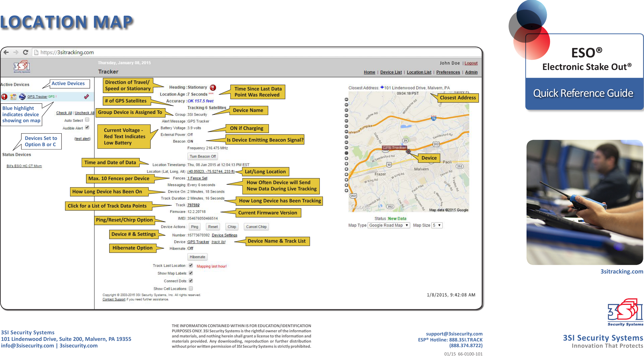This screenshot has height=356, width=644.
Task: Click the blue plus beside Closest Address
Action: [382, 87]
